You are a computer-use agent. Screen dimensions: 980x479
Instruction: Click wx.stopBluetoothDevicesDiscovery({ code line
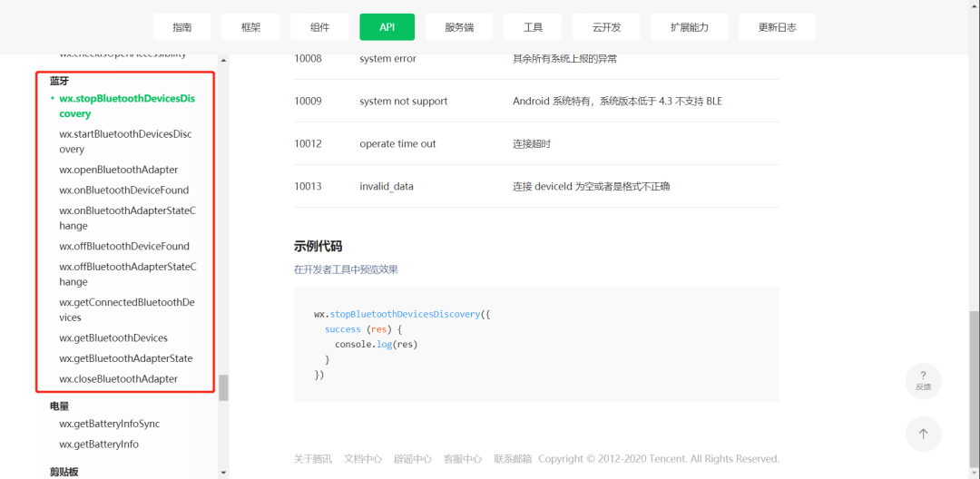coord(402,314)
